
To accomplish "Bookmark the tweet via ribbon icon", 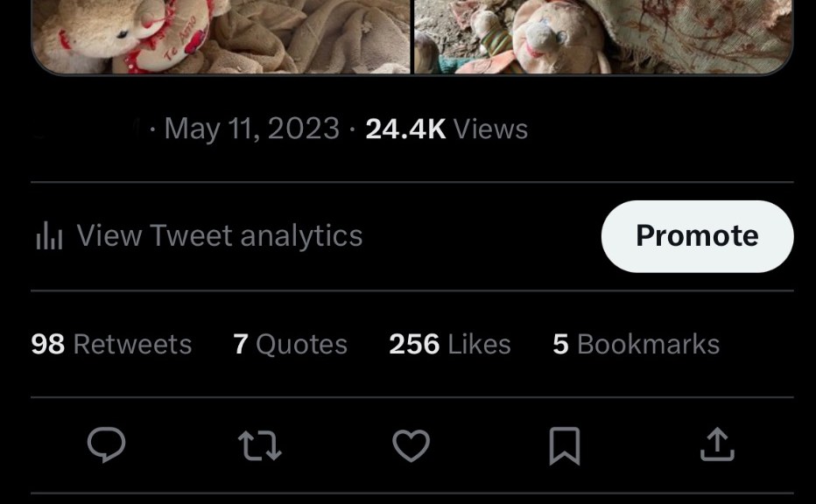I will pyautogui.click(x=564, y=445).
